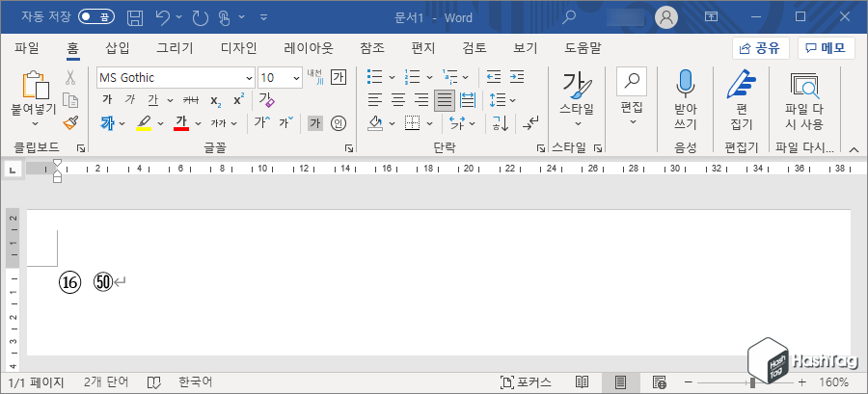Open undo history dropdown arrow

click(178, 17)
